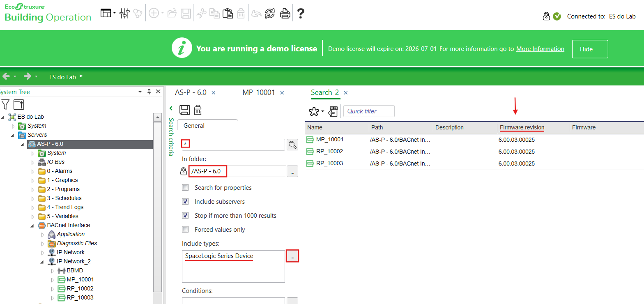
Task: Click the back navigation arrow
Action: tap(6, 76)
